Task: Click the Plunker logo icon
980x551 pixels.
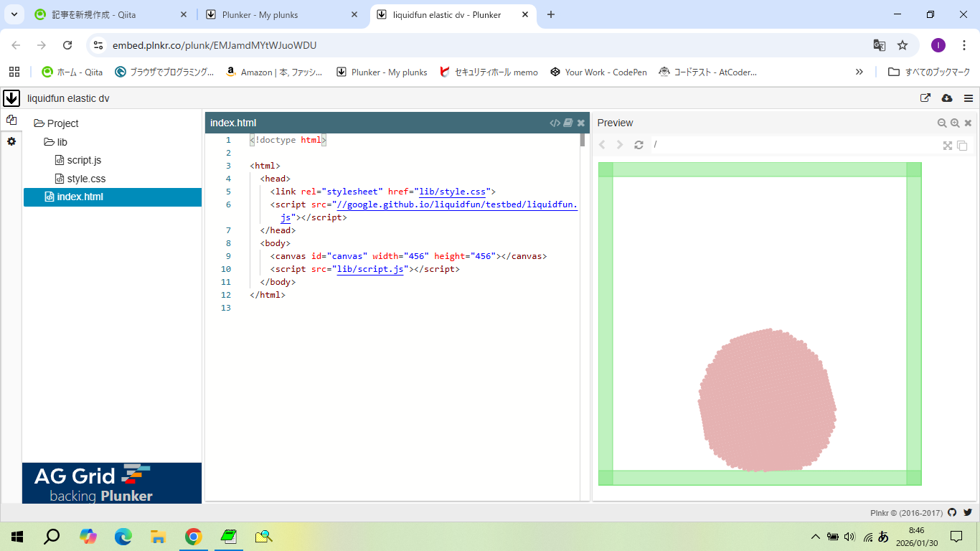Action: click(x=11, y=98)
